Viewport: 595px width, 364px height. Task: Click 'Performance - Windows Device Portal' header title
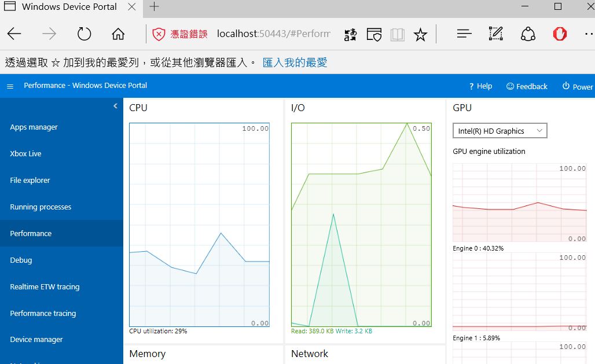86,86
